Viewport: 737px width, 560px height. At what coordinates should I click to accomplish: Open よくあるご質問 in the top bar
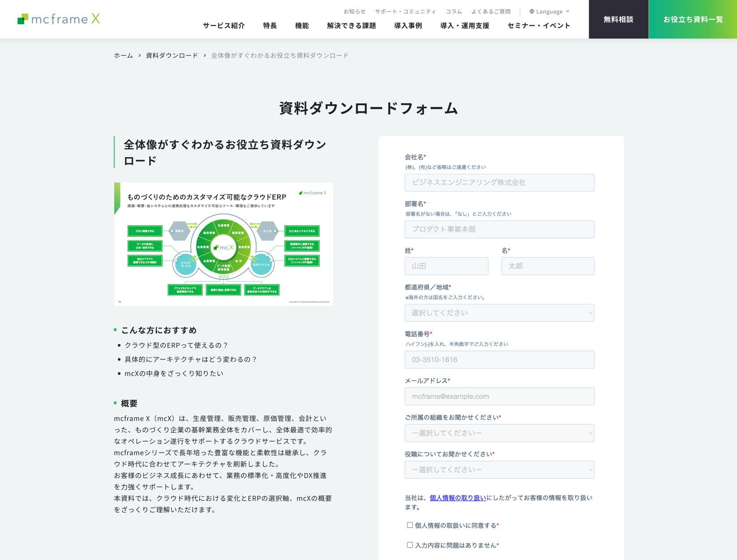[491, 12]
